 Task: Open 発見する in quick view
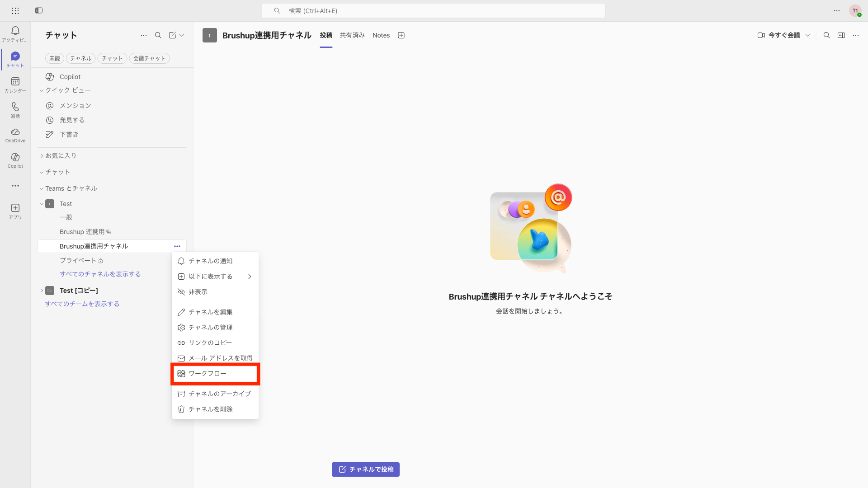(112, 120)
